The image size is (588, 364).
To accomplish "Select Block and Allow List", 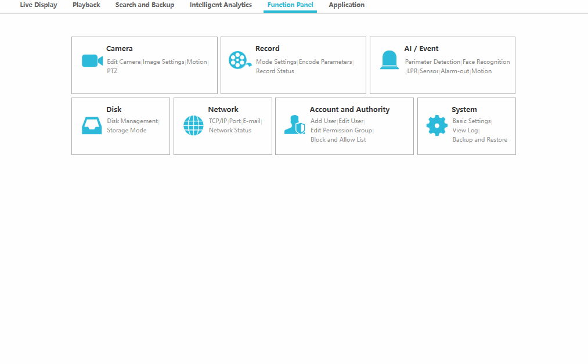I will [338, 140].
